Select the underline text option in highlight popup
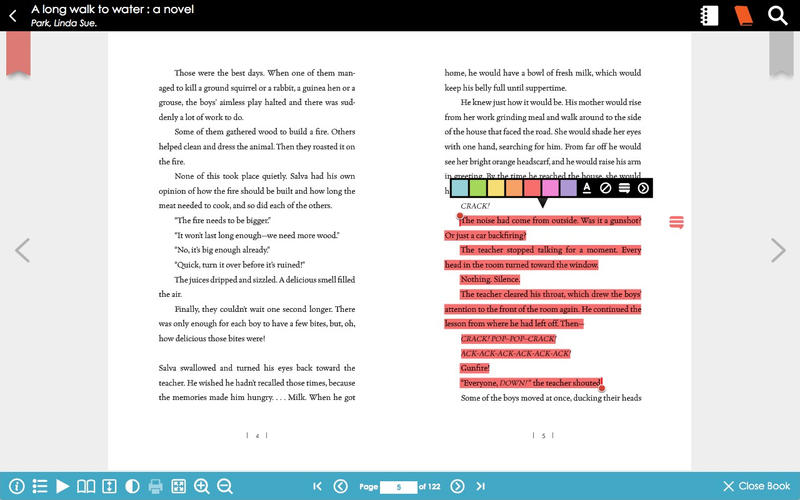Viewport: 800px width, 500px height. click(587, 188)
